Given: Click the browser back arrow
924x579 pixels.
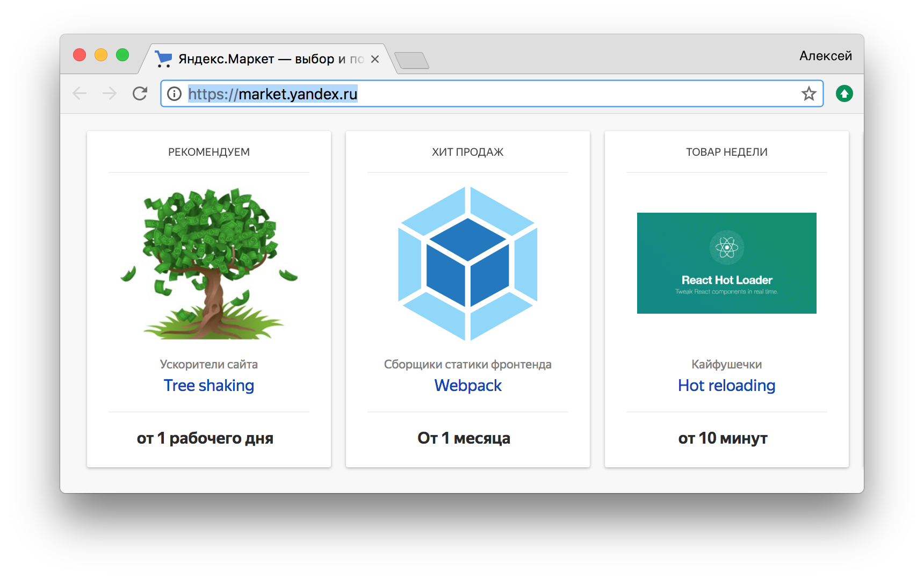Looking at the screenshot, I should (80, 93).
